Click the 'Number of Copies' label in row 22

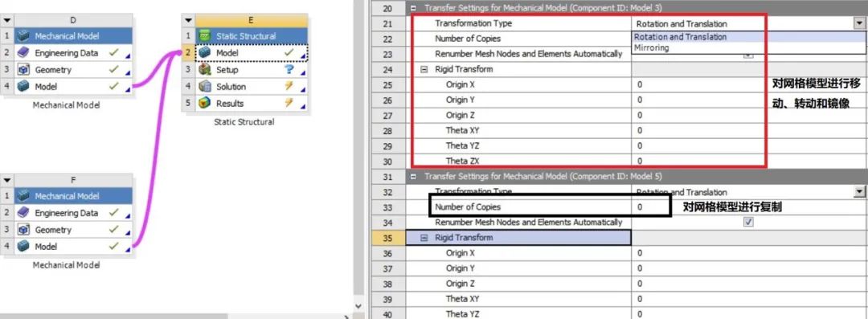(467, 39)
